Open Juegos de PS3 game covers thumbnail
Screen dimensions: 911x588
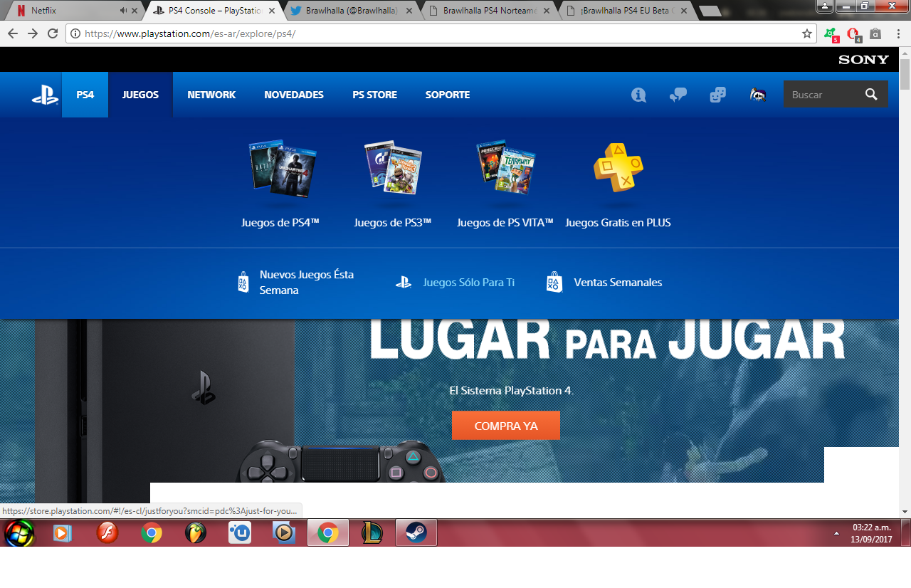pos(393,168)
